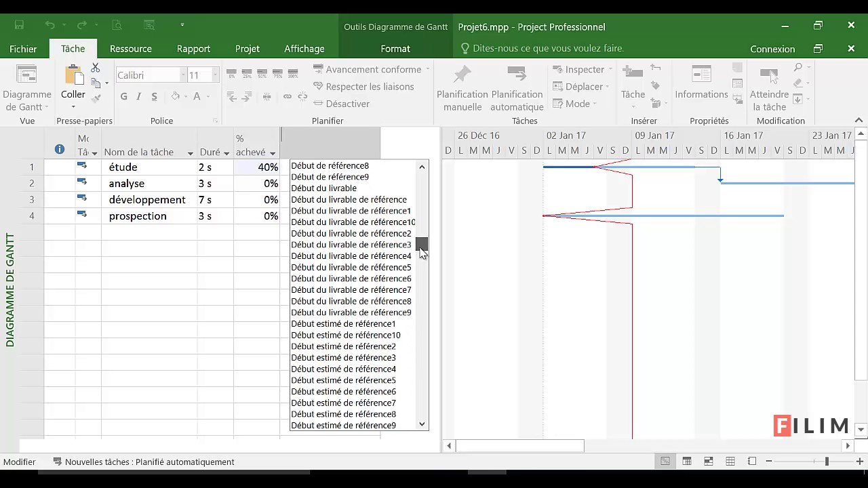Image resolution: width=868 pixels, height=488 pixels.
Task: Click the field list scroll up arrow
Action: coord(422,167)
